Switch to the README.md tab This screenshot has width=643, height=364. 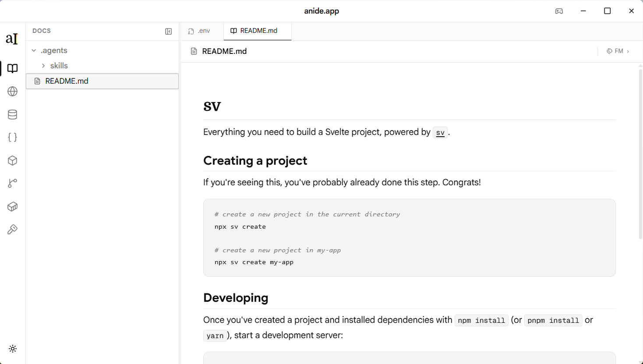pos(257,31)
